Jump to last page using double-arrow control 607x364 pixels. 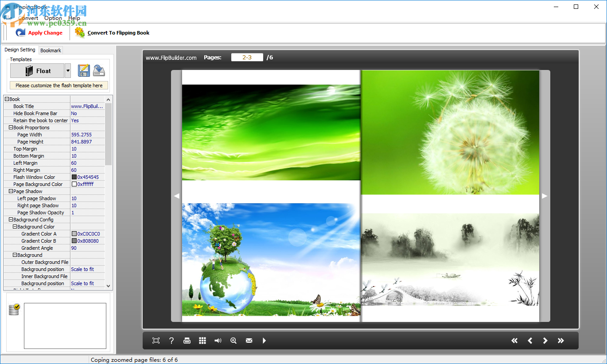(560, 340)
